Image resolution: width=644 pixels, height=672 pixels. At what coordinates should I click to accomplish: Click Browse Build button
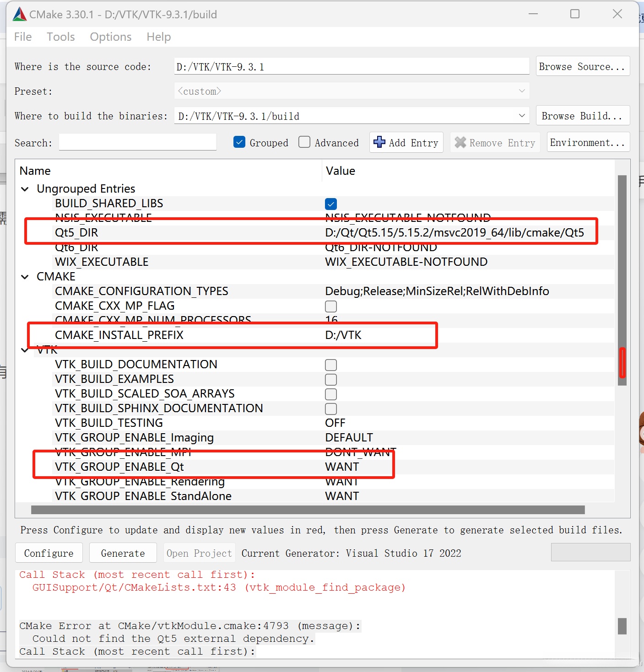tap(583, 116)
